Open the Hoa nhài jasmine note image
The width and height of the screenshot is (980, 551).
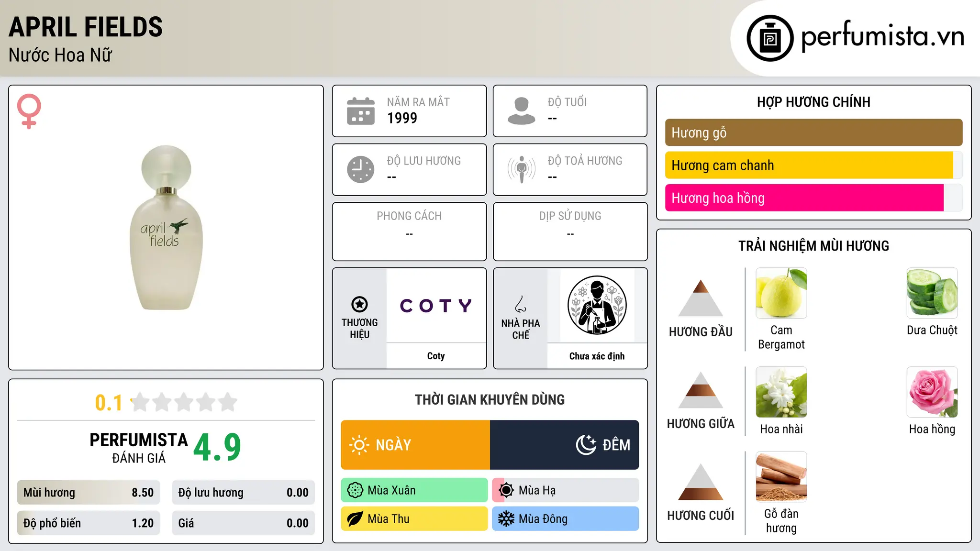[781, 392]
